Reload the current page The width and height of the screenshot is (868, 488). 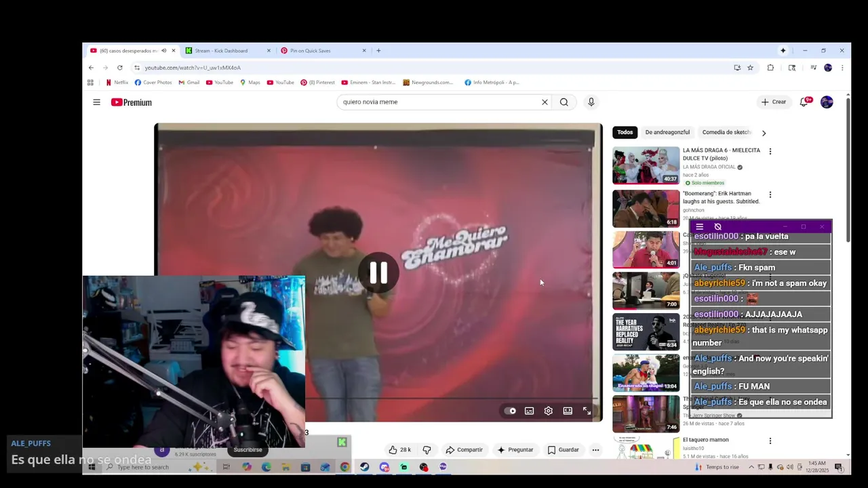coord(119,68)
